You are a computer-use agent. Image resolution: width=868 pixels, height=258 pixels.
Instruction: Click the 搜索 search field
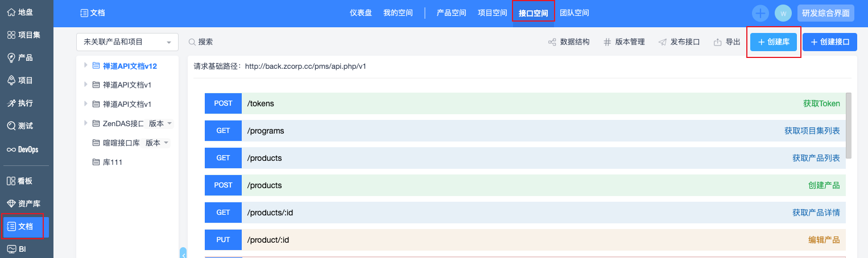coord(205,42)
